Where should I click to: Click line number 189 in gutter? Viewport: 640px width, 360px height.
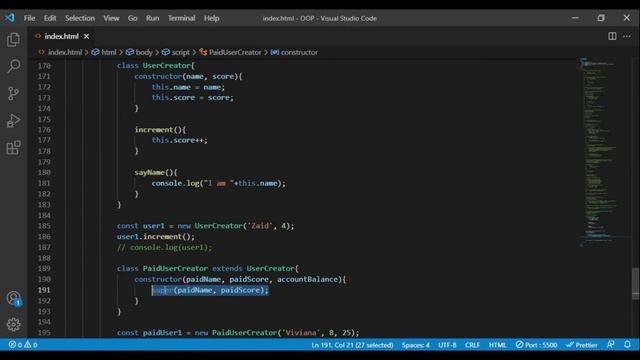44,269
